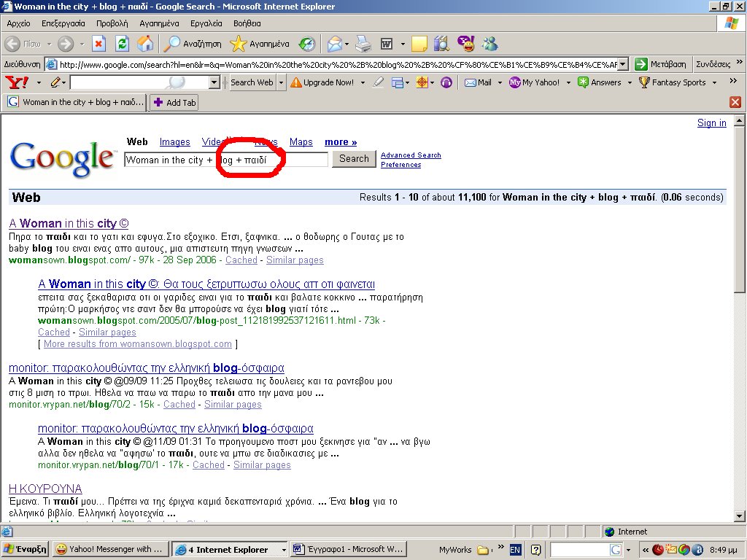Open the MyWorks folder icon in taskbar
Viewport: 747px width, 560px height.
pos(483,550)
